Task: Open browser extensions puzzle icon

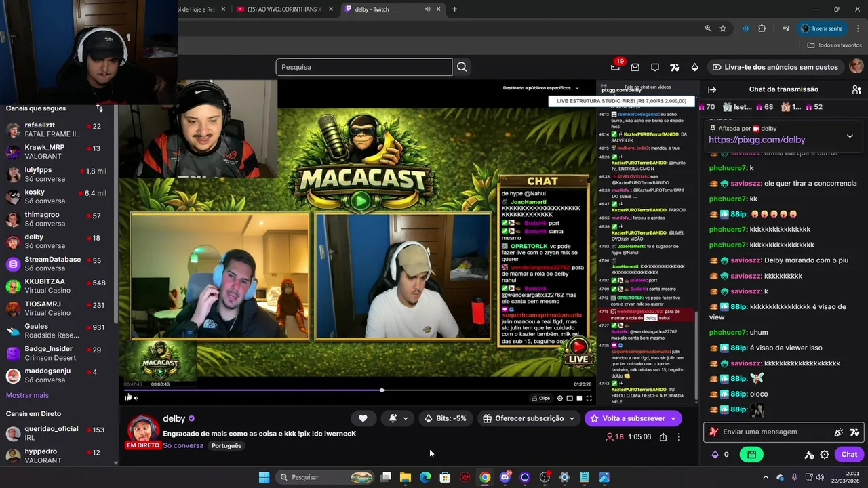Action: click(x=762, y=28)
